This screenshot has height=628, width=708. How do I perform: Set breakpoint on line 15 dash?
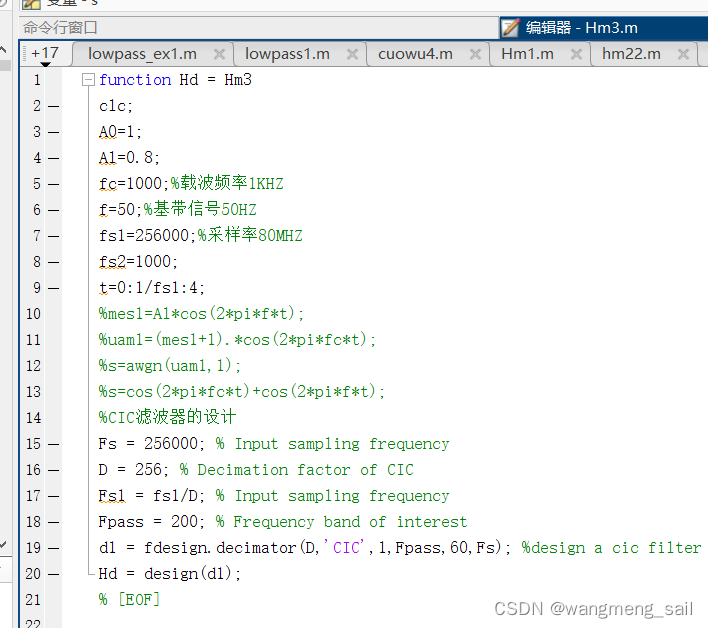53,444
